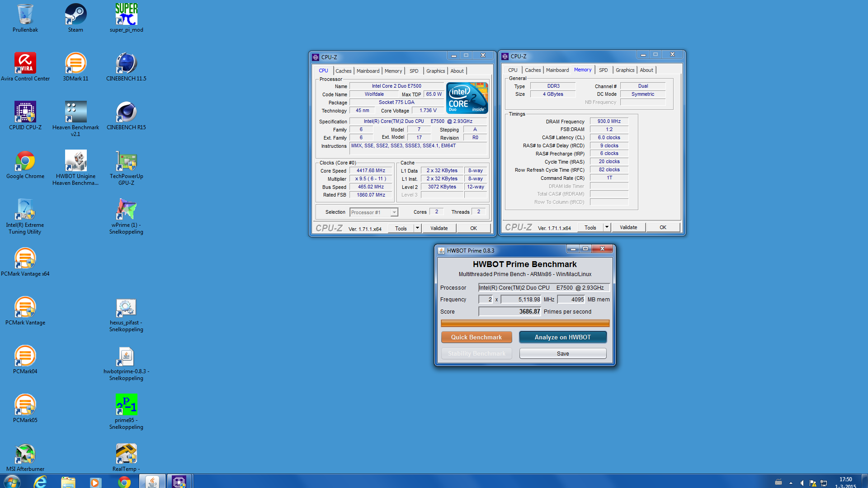Image resolution: width=868 pixels, height=488 pixels.
Task: Click Tools button in left CPU-Z window
Action: [x=401, y=228]
